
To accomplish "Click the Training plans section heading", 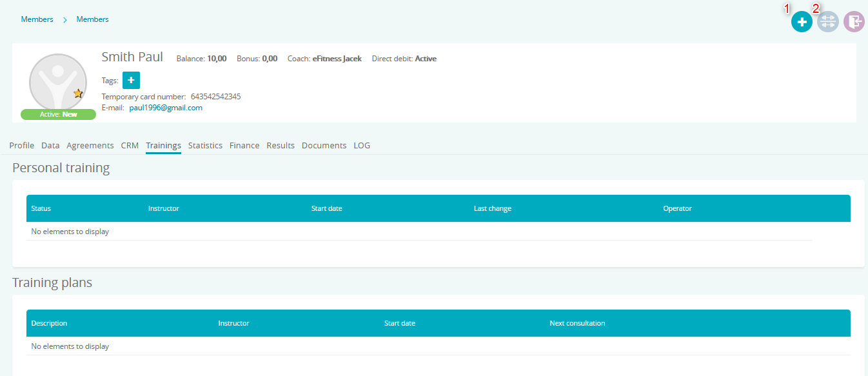I will point(52,282).
